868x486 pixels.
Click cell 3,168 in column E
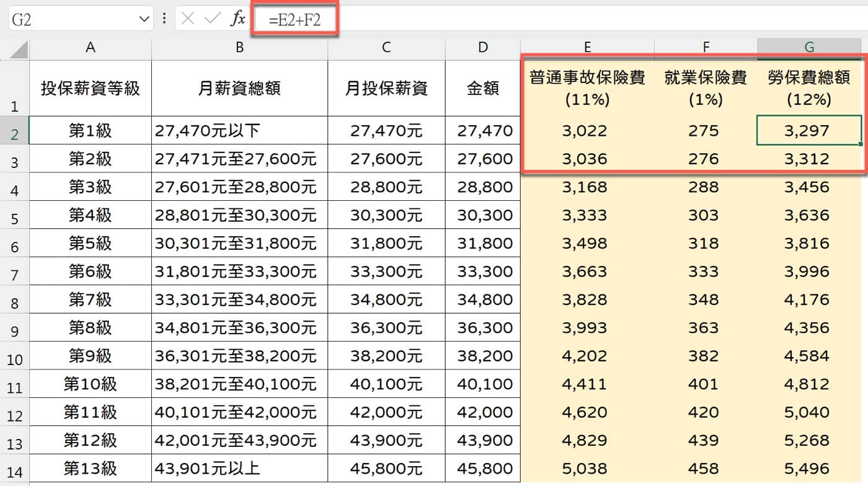point(587,187)
